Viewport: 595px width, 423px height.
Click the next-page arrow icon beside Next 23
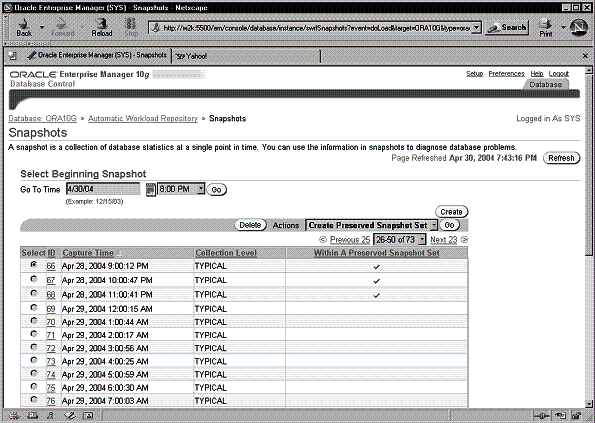point(464,239)
